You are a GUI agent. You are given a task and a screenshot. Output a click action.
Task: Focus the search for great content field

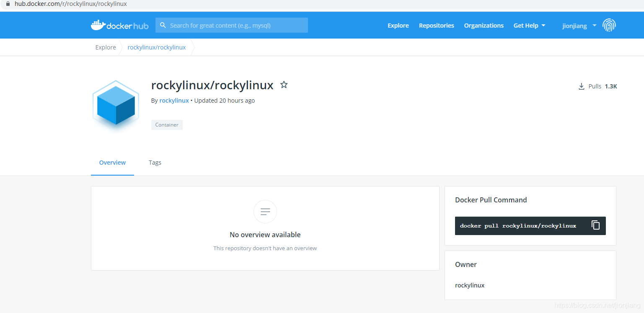232,25
